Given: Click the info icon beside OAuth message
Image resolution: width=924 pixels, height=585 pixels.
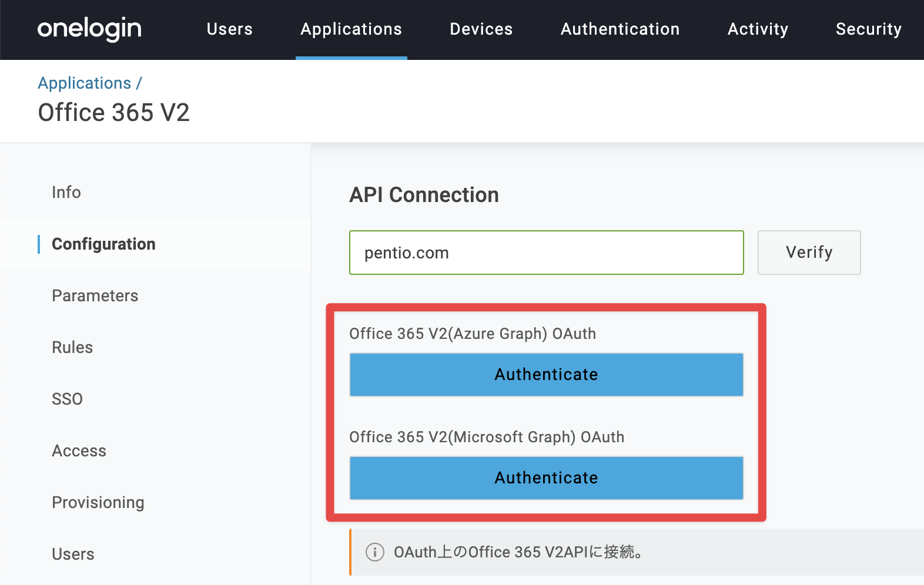Looking at the screenshot, I should (375, 552).
